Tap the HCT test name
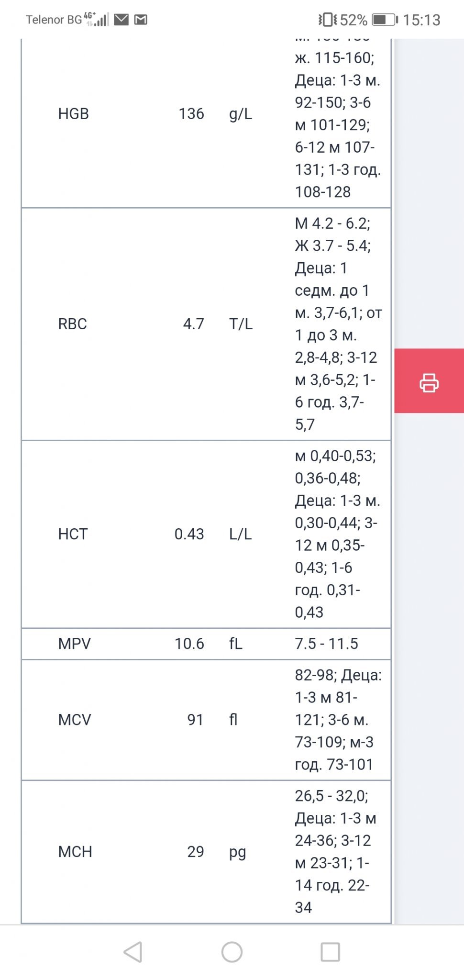Screen dimensions: 464x980 pos(73,534)
